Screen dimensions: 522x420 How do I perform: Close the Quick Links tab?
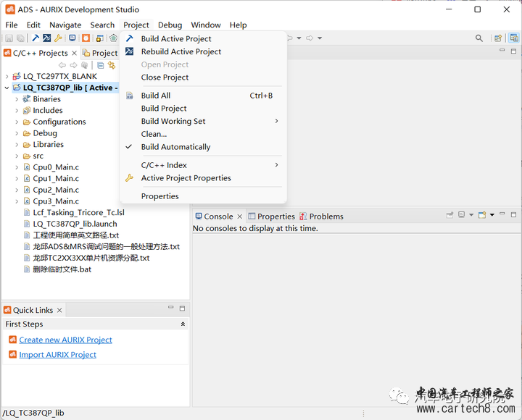click(x=59, y=310)
